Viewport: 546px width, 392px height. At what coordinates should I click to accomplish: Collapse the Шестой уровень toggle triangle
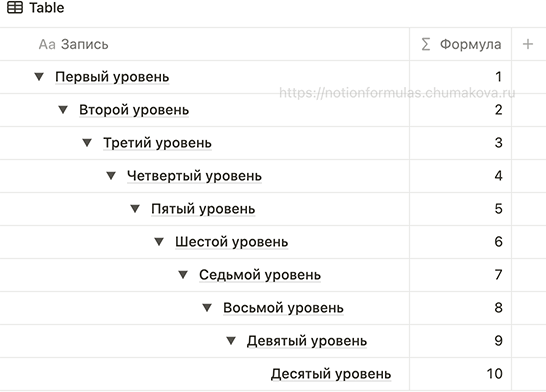(159, 242)
